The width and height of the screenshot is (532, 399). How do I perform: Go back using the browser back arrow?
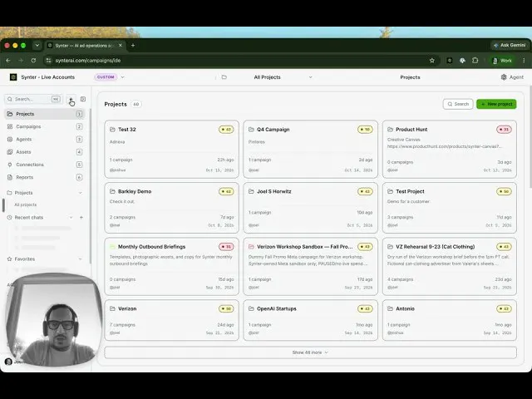click(8, 61)
